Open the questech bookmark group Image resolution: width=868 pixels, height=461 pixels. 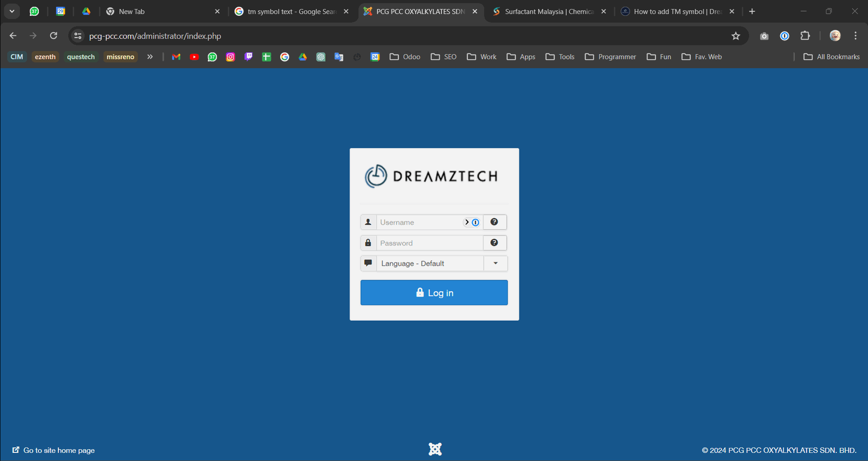pyautogui.click(x=81, y=56)
